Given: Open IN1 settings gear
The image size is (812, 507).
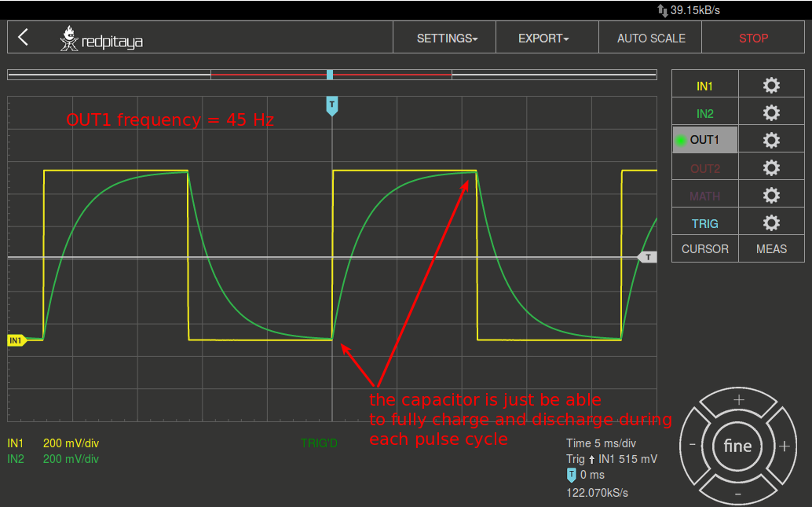Looking at the screenshot, I should (771, 85).
